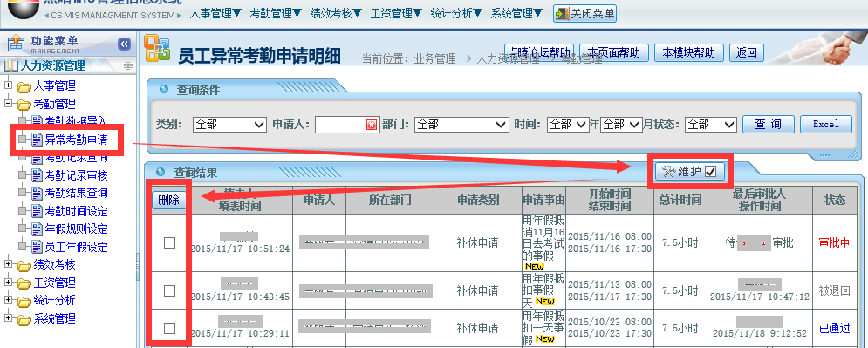Open the 类别 dropdown
Viewport: 868px width, 348px height.
point(229,125)
